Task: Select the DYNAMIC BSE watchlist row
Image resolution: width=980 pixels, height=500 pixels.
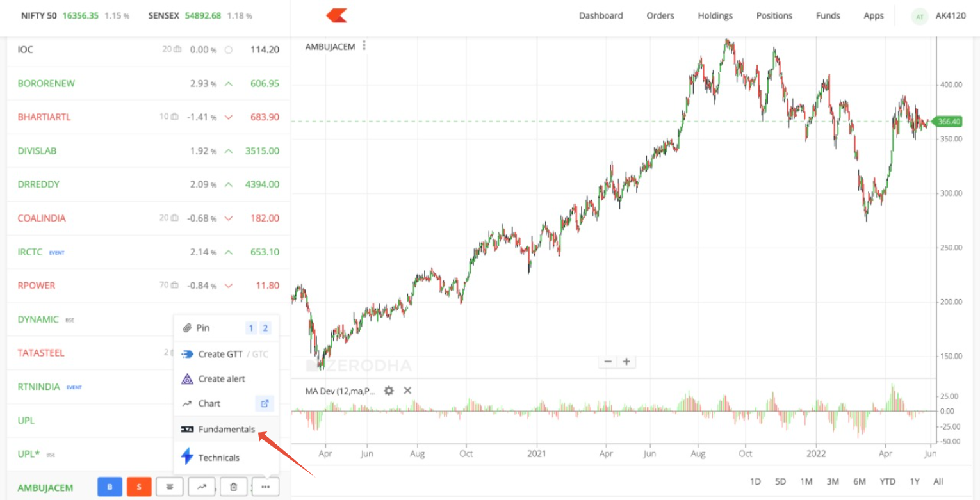Action: [148, 319]
